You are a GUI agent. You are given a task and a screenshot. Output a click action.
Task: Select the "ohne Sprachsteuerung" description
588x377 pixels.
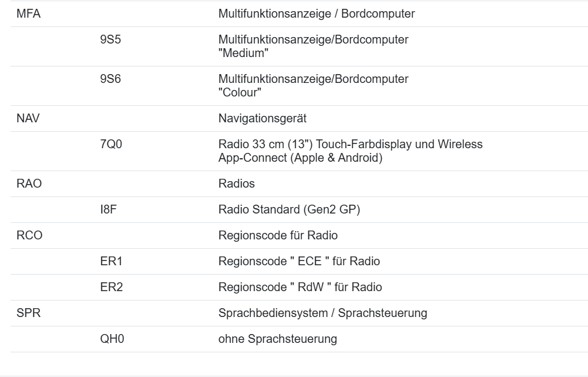click(x=277, y=339)
